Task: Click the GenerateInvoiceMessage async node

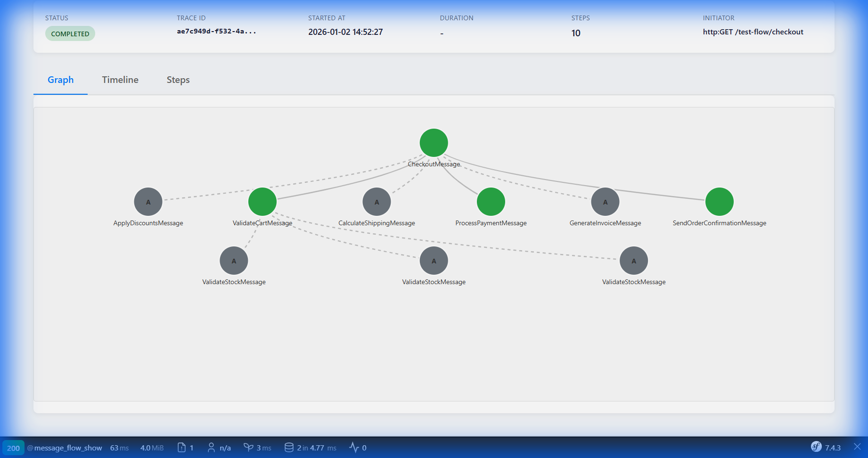Action: coord(605,201)
